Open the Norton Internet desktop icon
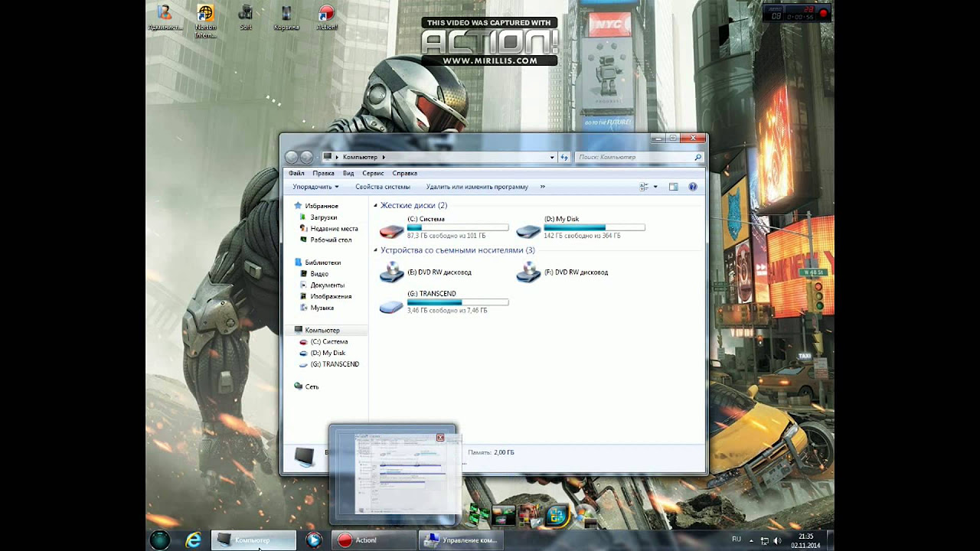Viewport: 980px width, 551px height. [205, 21]
